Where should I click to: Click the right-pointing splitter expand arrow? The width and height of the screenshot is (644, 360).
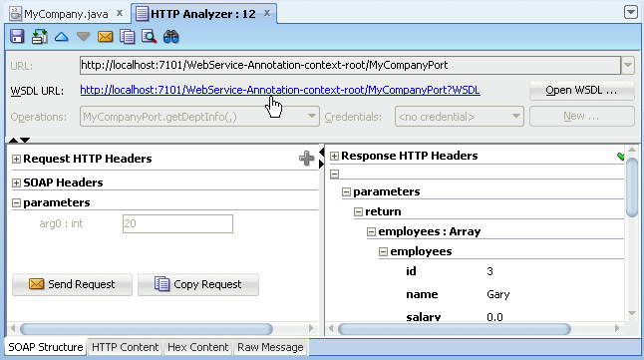click(x=322, y=165)
